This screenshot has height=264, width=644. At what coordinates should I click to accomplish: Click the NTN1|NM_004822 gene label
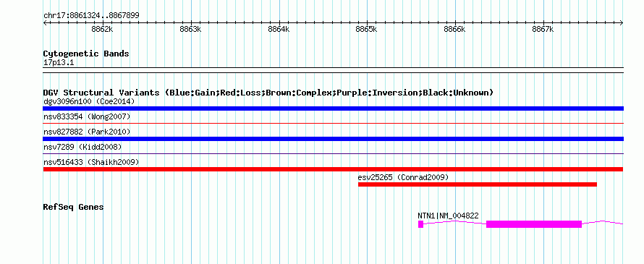448,216
